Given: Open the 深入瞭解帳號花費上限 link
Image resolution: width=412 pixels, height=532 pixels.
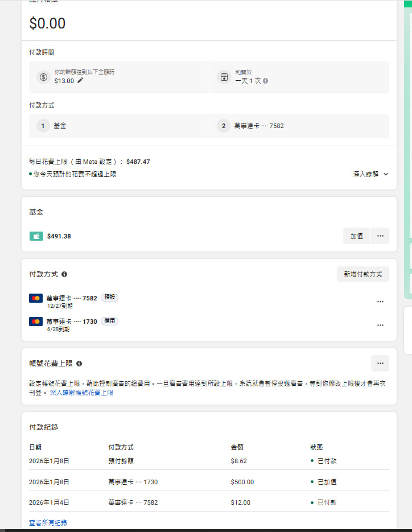Looking at the screenshot, I should (81, 393).
